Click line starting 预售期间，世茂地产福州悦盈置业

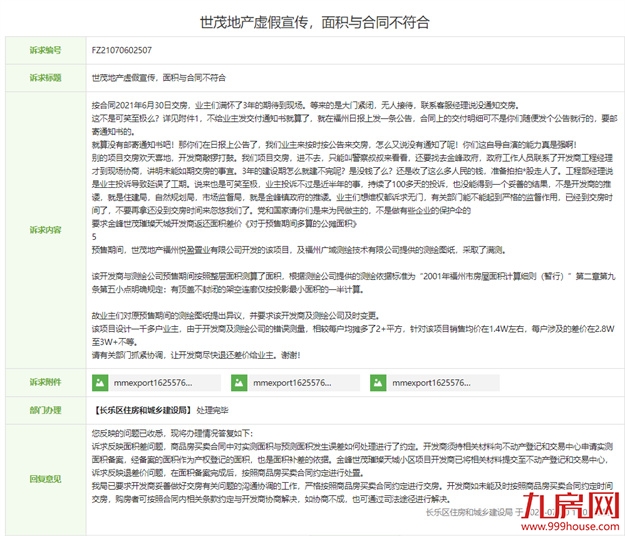point(299,250)
